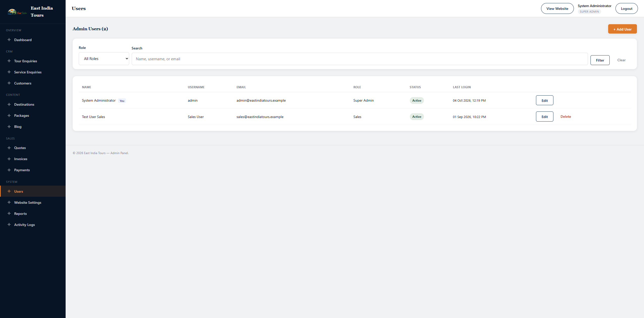The width and height of the screenshot is (644, 318).
Task: Navigate to Website Settings
Action: [x=33, y=203]
